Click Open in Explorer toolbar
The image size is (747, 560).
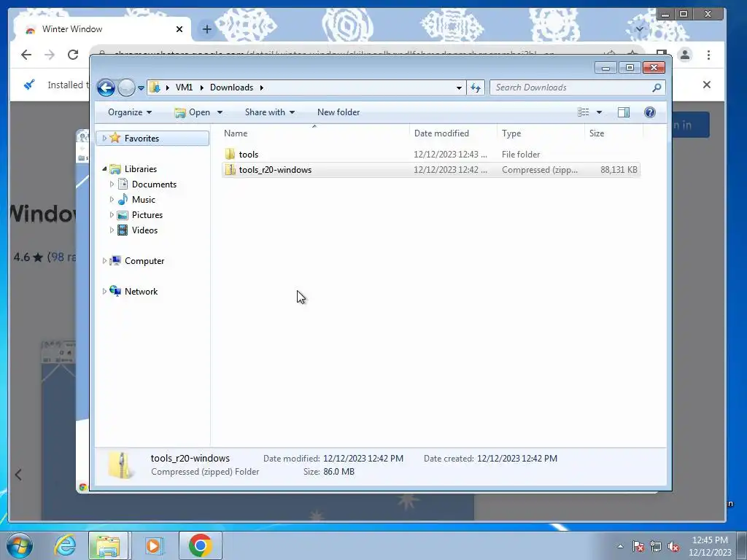193,112
